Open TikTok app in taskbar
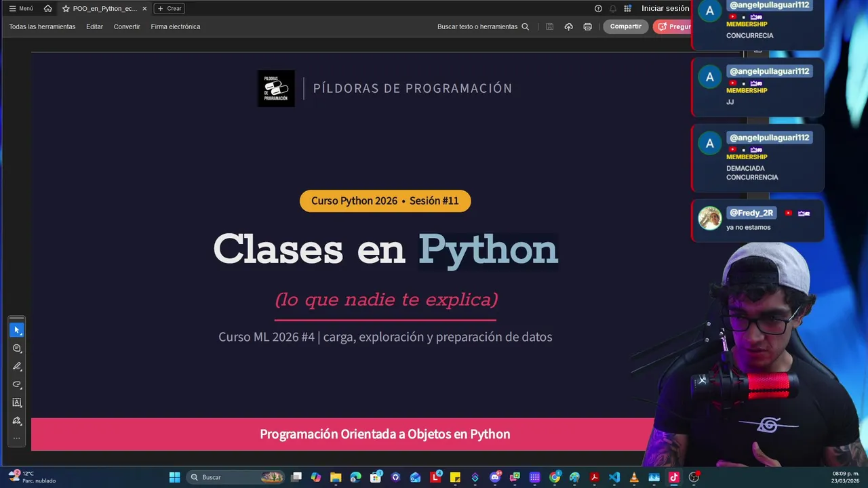 [x=674, y=477]
